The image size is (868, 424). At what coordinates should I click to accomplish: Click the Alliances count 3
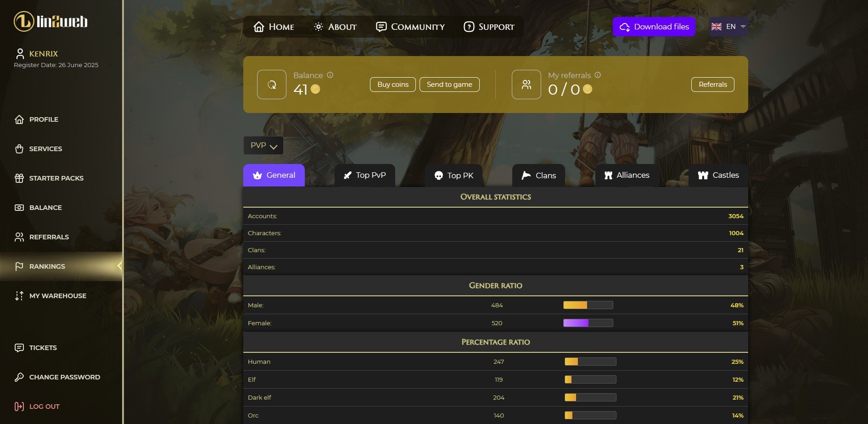(x=742, y=267)
